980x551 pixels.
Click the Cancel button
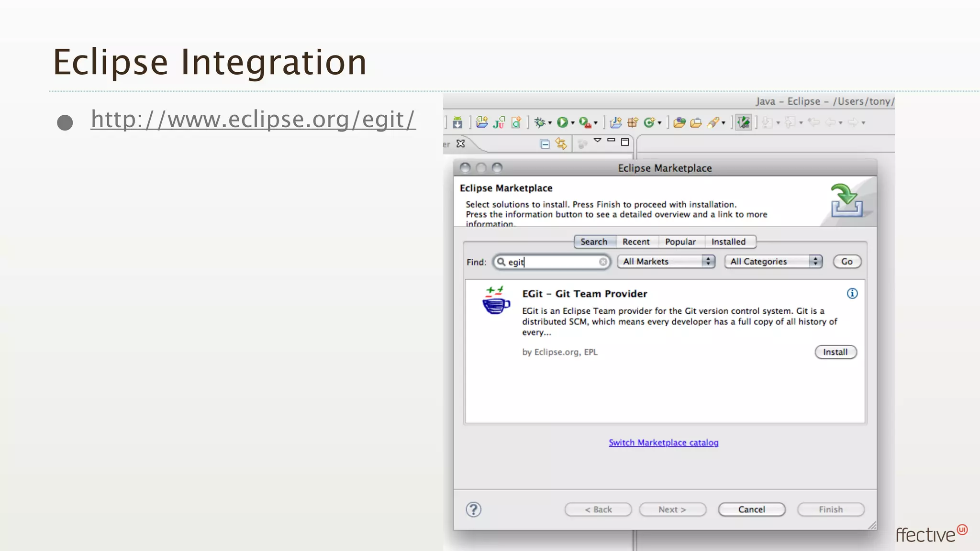pos(752,510)
